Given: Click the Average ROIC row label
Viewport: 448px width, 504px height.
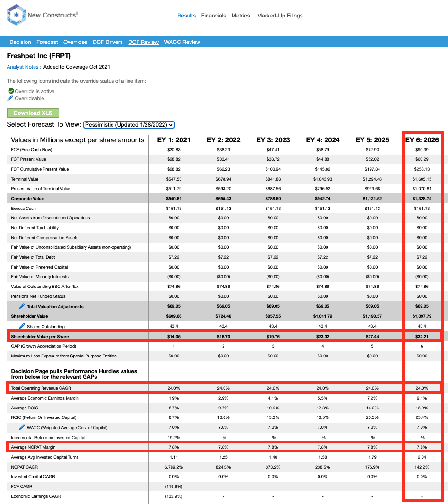Looking at the screenshot, I should [x=25, y=408].
